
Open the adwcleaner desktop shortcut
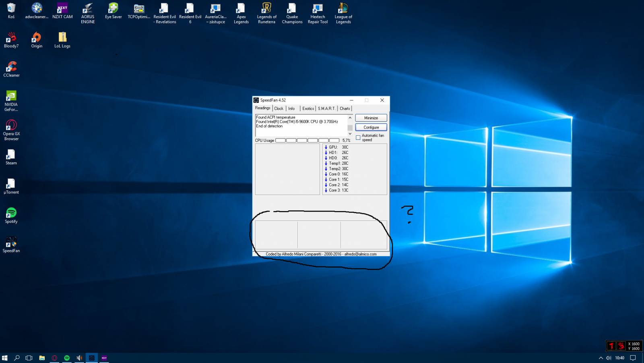(37, 11)
